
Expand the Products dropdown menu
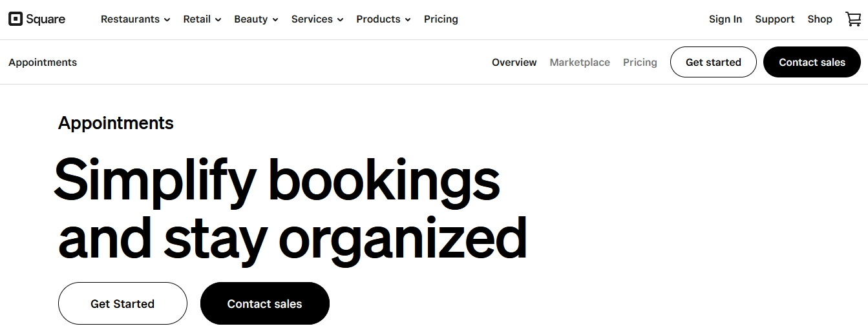(x=384, y=19)
